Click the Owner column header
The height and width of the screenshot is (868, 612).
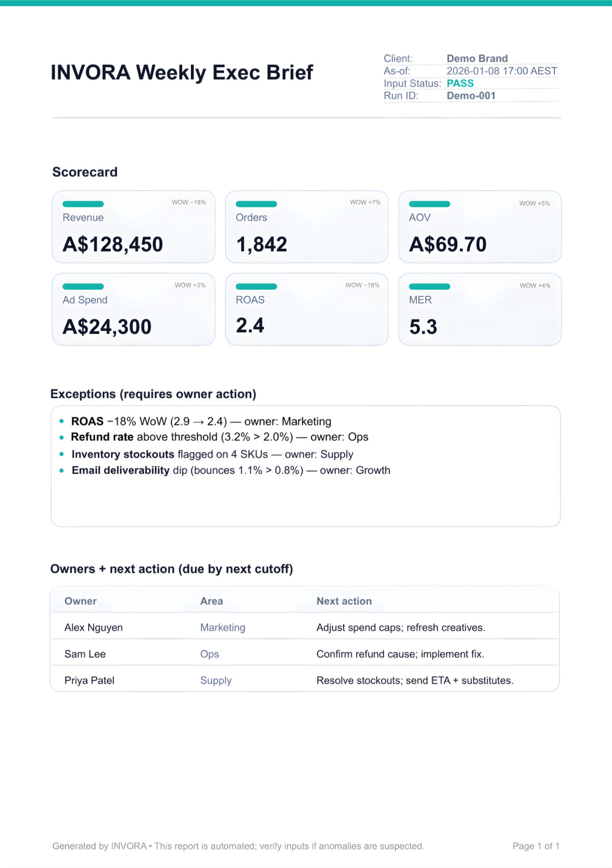point(80,601)
